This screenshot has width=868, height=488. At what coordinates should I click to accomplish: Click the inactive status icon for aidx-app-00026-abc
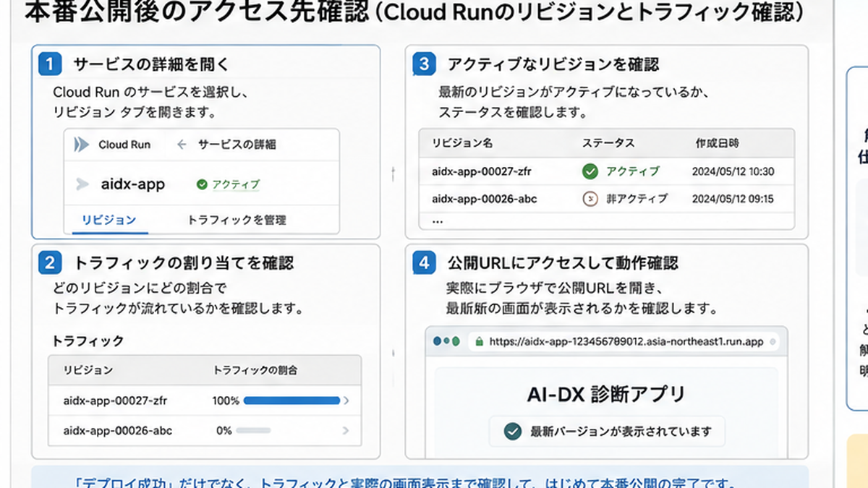point(590,198)
